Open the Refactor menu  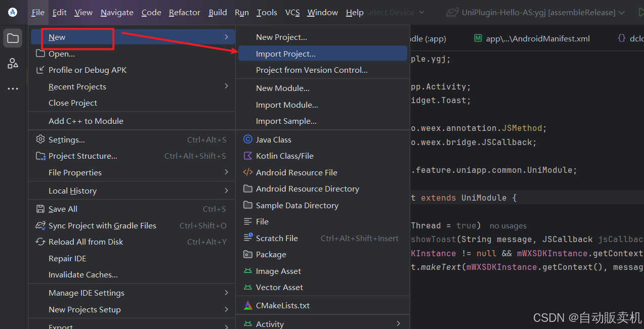point(185,12)
